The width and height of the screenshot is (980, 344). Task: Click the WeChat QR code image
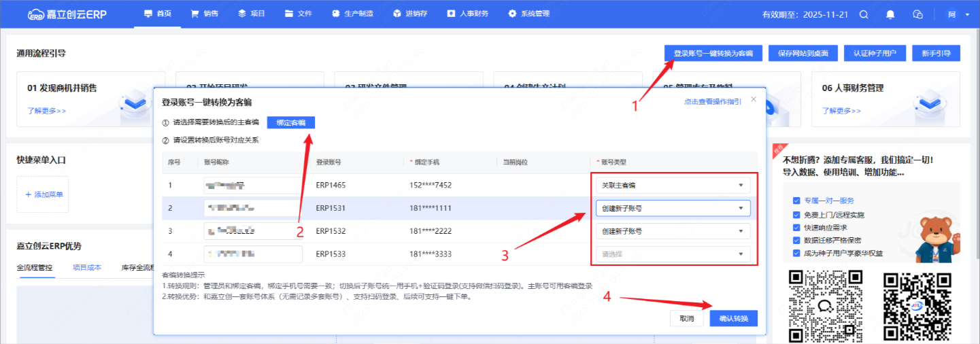point(825,305)
